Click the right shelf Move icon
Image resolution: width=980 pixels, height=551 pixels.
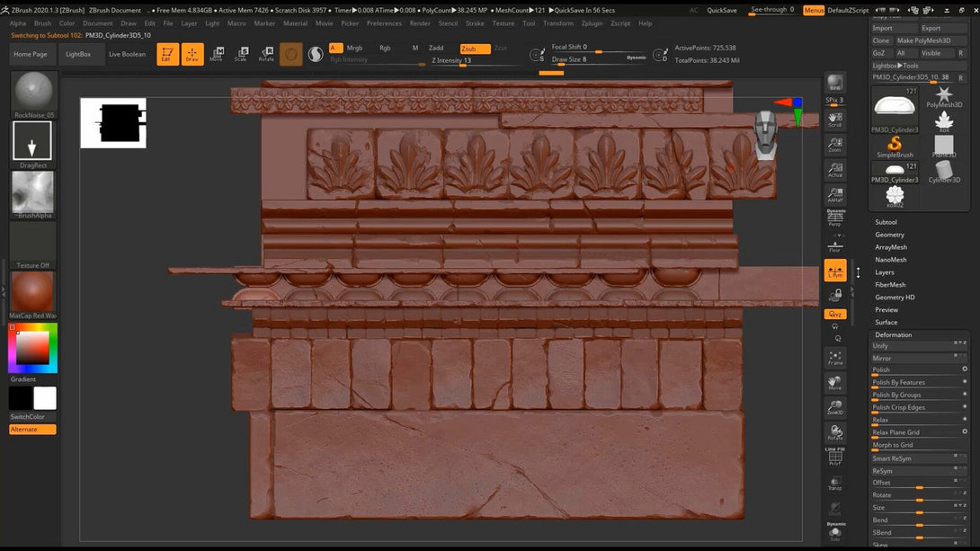click(x=835, y=383)
